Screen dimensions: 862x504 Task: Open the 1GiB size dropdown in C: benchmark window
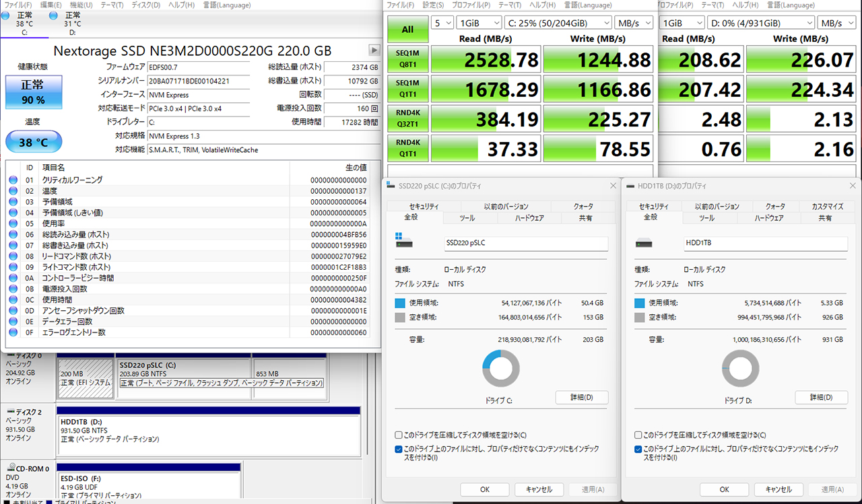tap(479, 23)
